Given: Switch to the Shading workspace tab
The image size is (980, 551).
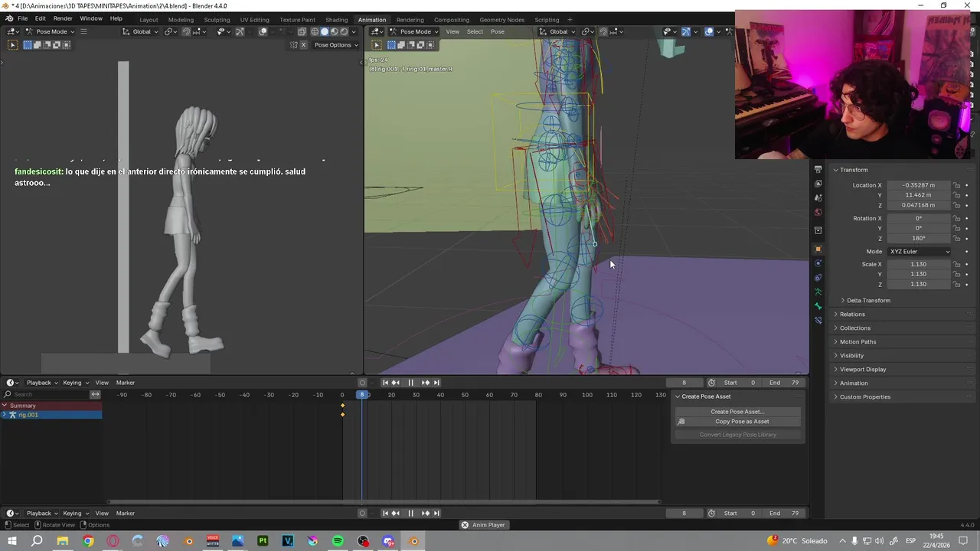Looking at the screenshot, I should coord(336,20).
